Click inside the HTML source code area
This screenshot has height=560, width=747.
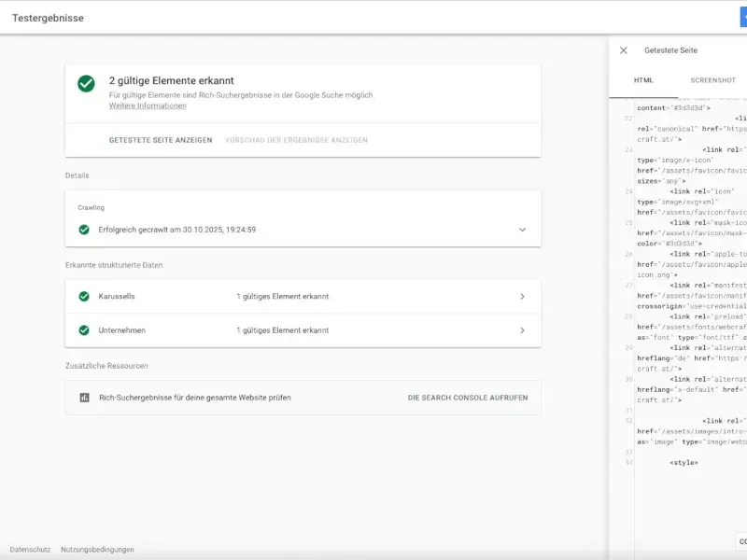tap(682, 280)
